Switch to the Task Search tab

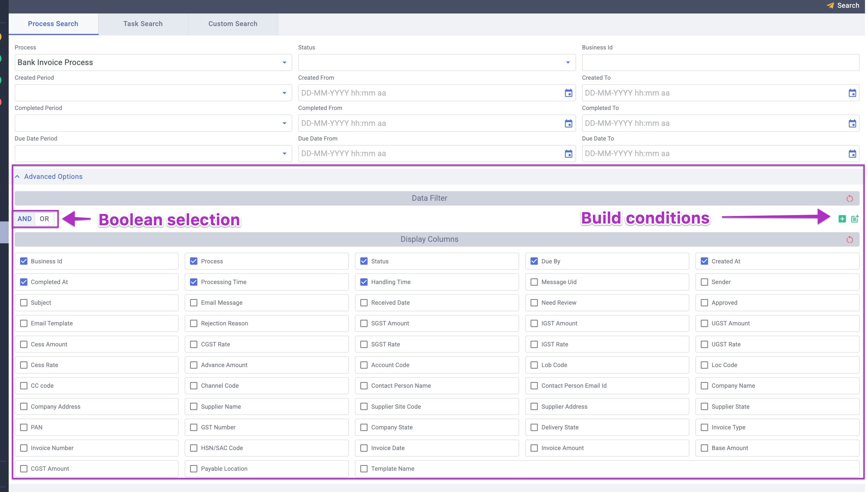pos(143,24)
